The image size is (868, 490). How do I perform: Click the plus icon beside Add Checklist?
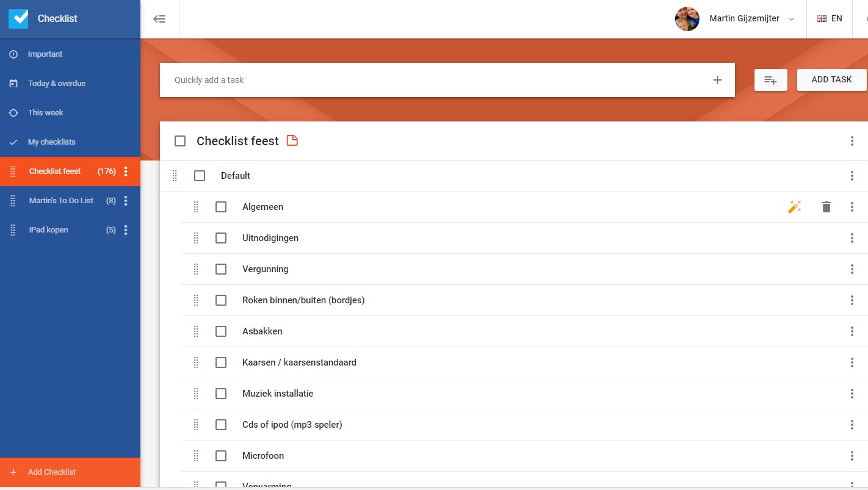(x=13, y=472)
